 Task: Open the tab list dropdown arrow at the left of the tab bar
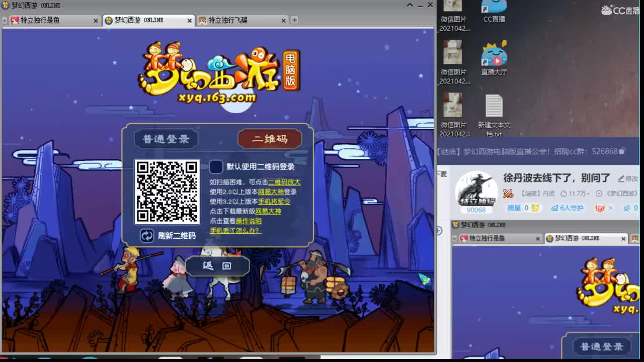(x=5, y=21)
